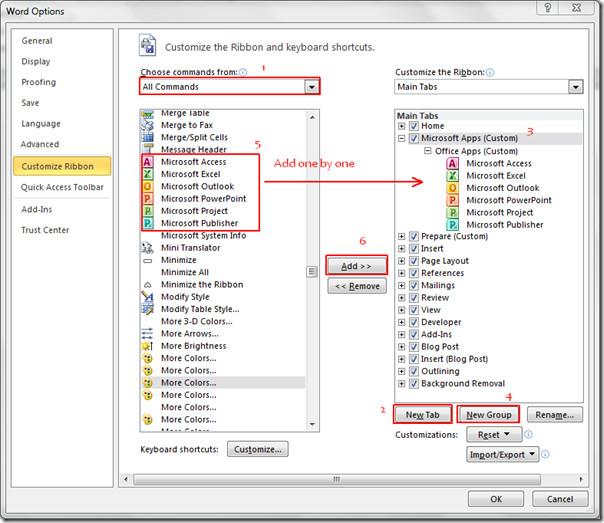This screenshot has height=523, width=604.
Task: Uncheck the Developer tab checkbox
Action: click(x=414, y=322)
